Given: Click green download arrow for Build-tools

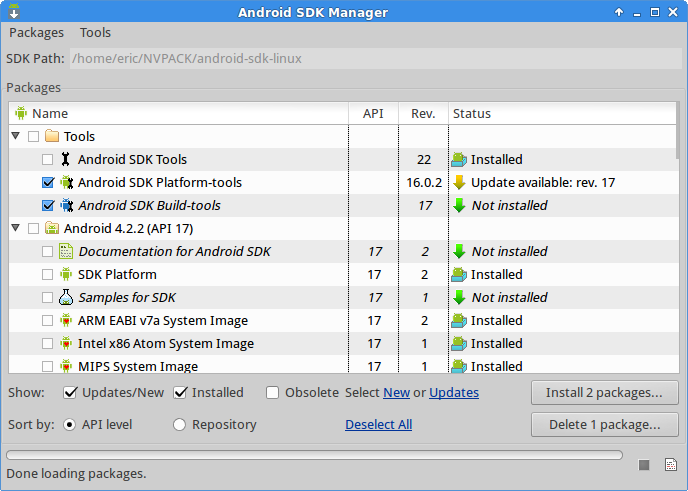Looking at the screenshot, I should 459,205.
